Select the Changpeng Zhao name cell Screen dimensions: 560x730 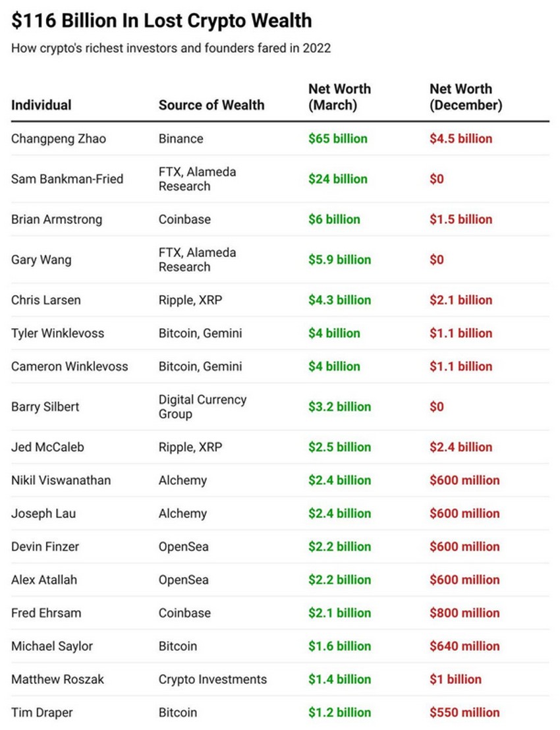coord(58,139)
